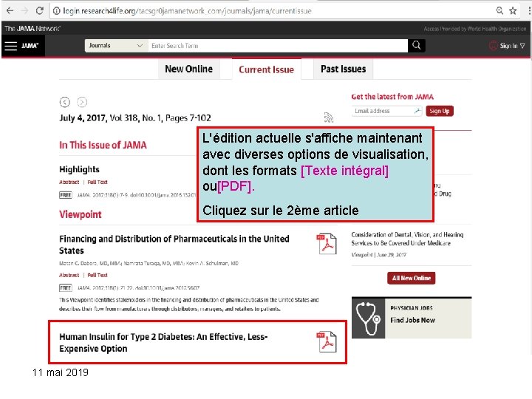The height and width of the screenshot is (399, 532).
Task: Click the stethoscope Physician Jobs icon
Action: (x=368, y=318)
